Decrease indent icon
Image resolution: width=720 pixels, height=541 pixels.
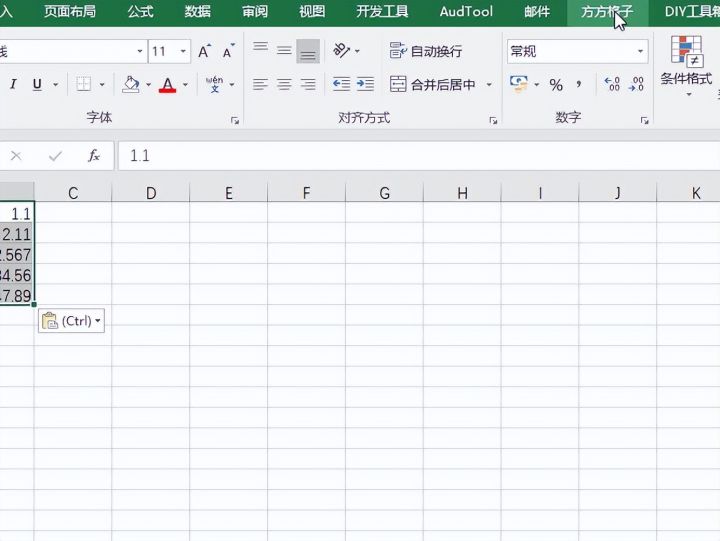(342, 85)
